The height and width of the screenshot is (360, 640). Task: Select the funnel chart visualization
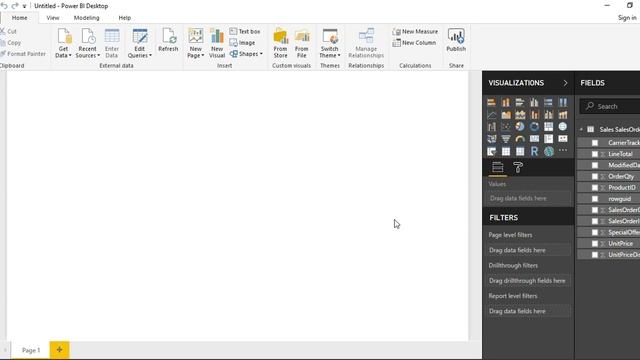point(506,139)
